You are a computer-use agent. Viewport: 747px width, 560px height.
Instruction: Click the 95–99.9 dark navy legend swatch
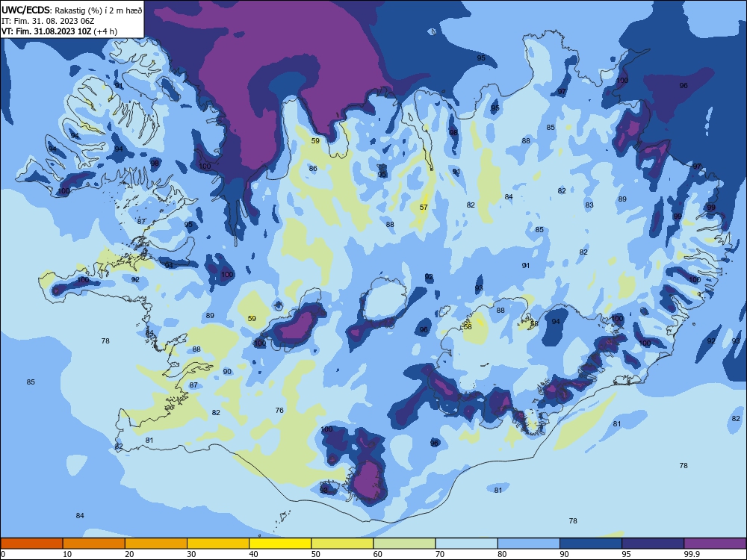(653, 544)
